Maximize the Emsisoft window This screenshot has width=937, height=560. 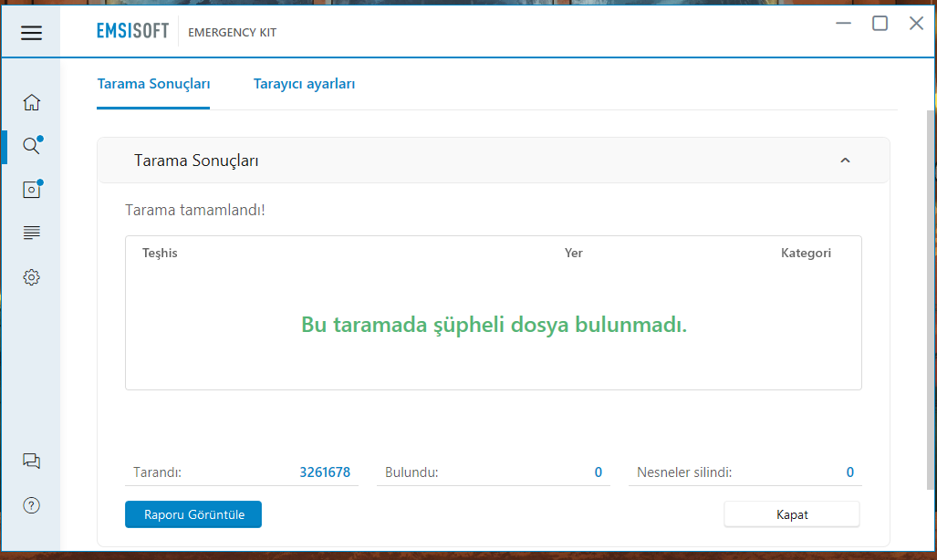(880, 24)
